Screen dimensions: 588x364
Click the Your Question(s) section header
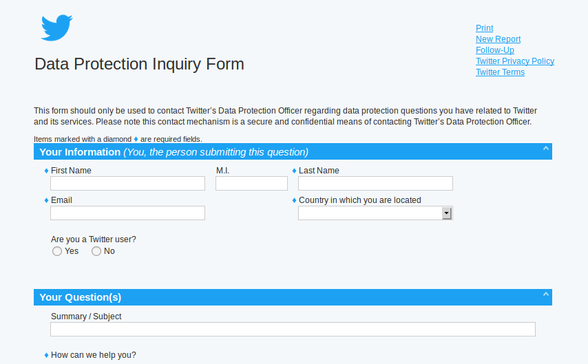point(81,297)
